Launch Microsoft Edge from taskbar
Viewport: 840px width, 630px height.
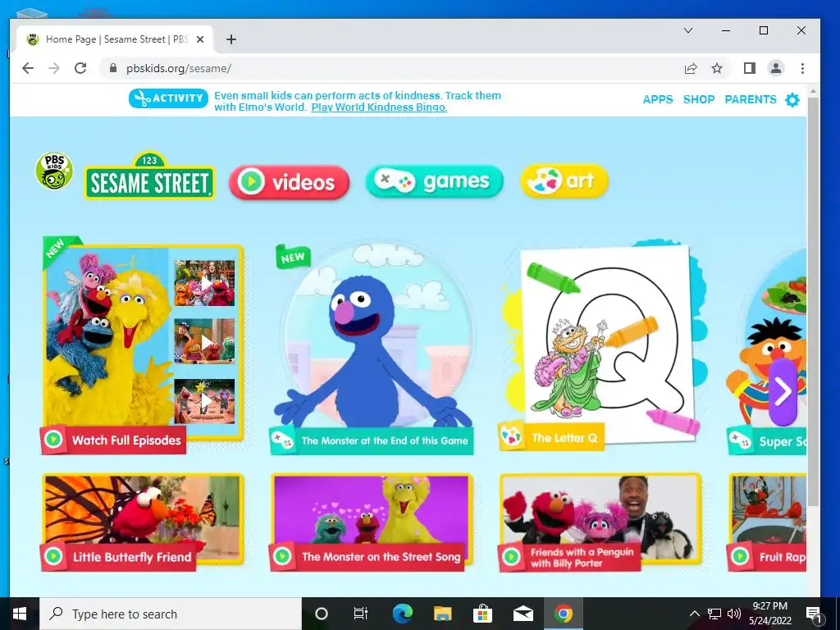point(402,614)
